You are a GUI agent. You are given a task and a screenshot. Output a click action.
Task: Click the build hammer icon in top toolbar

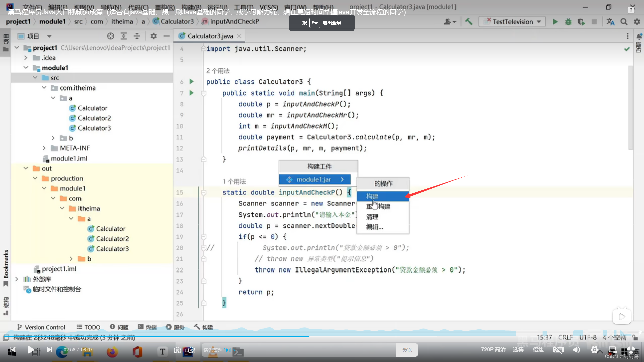tap(469, 22)
